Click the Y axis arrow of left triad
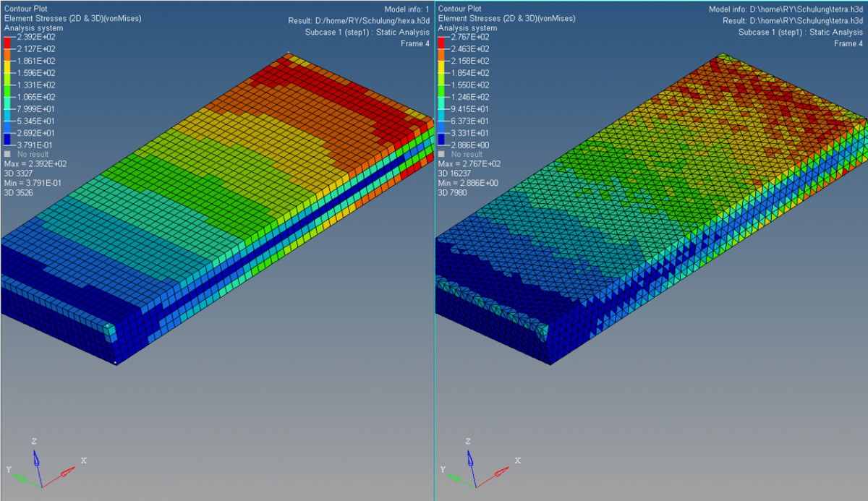Viewport: 868px width, 501px height. point(22,478)
